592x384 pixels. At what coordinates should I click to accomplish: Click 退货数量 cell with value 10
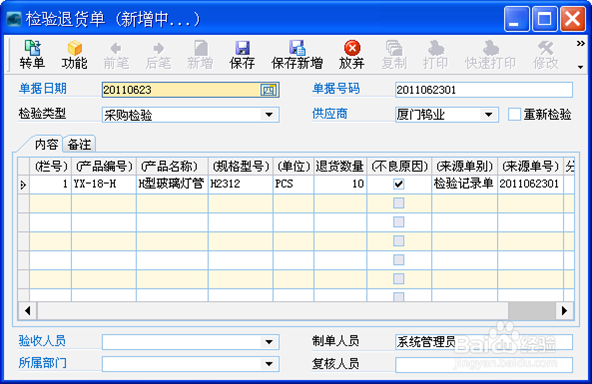340,184
